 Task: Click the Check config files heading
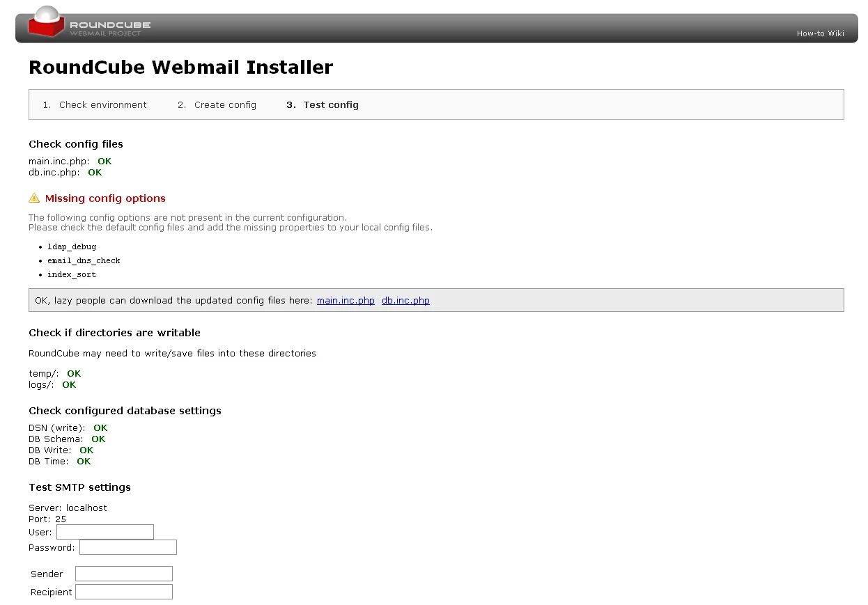[76, 144]
